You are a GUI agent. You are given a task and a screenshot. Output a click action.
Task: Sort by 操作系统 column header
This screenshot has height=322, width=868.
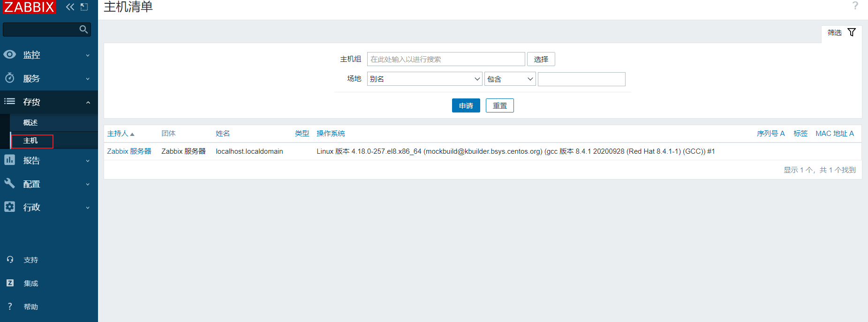[x=331, y=134]
